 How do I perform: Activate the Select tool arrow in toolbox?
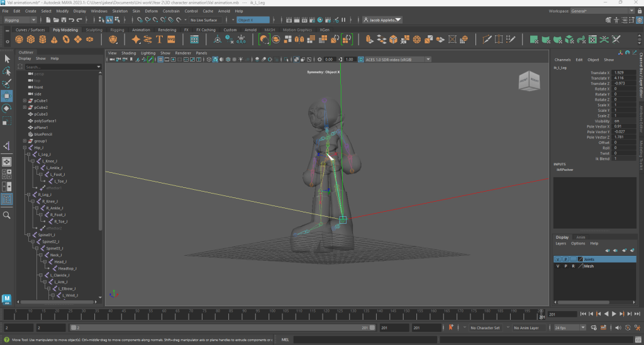7,58
